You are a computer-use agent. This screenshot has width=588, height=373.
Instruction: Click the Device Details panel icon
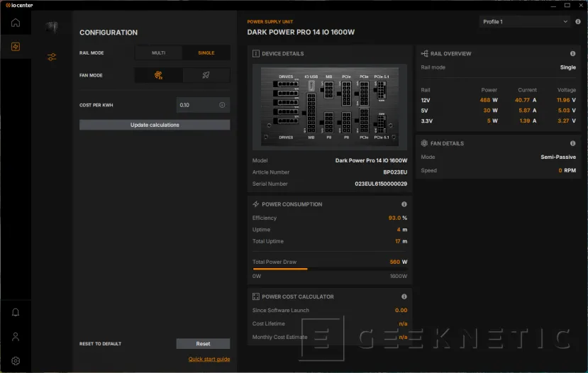(x=256, y=54)
